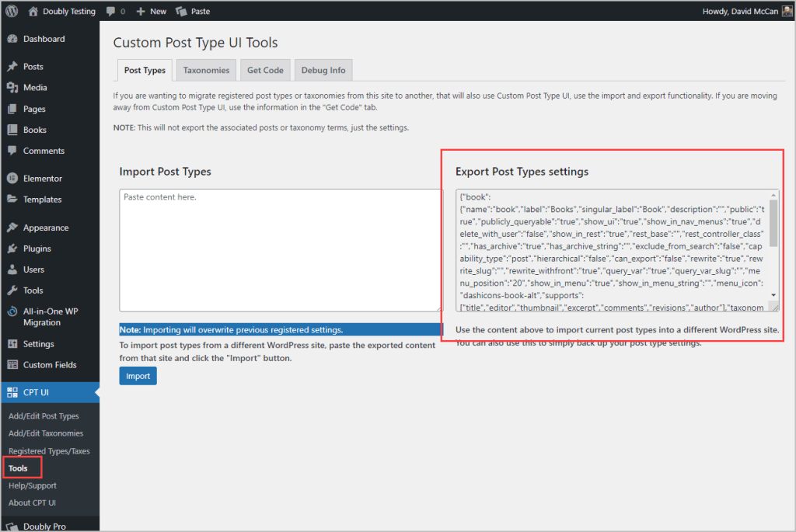Image resolution: width=796 pixels, height=532 pixels.
Task: Open the Media library from sidebar icon
Action: (12, 87)
